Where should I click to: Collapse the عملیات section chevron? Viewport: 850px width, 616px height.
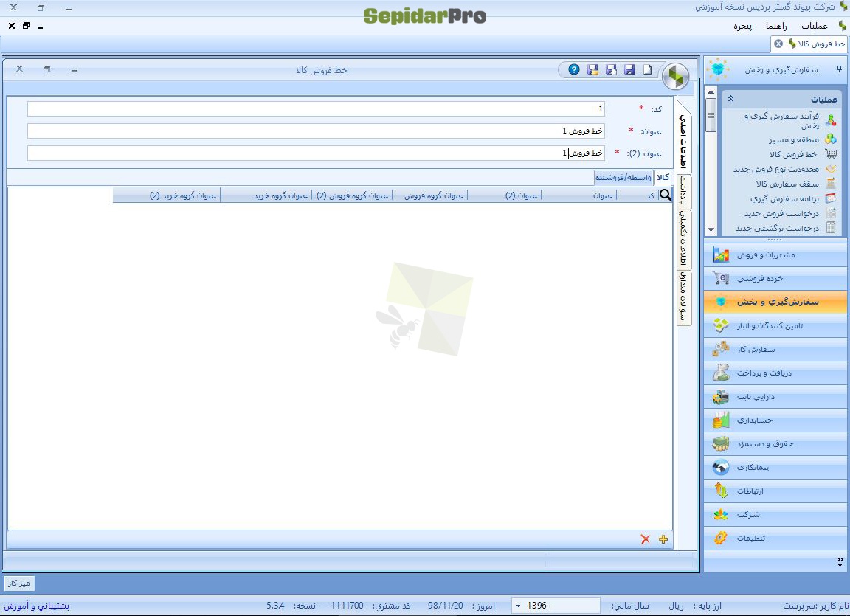(730, 99)
